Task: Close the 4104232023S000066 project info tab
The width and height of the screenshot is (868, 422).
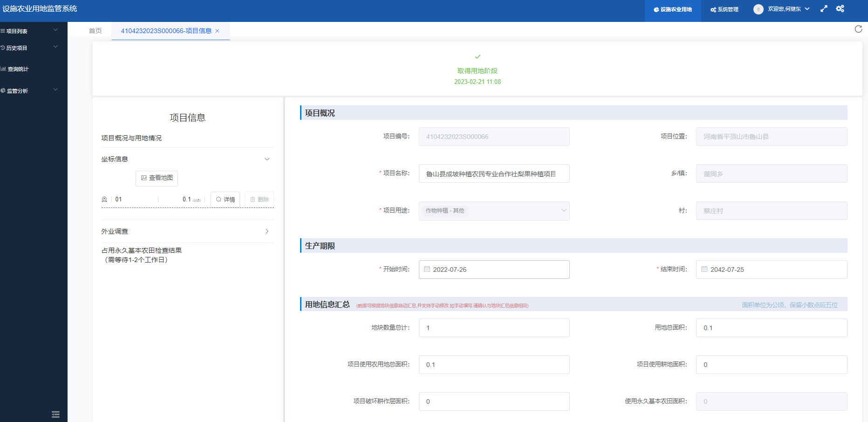Action: click(x=217, y=31)
